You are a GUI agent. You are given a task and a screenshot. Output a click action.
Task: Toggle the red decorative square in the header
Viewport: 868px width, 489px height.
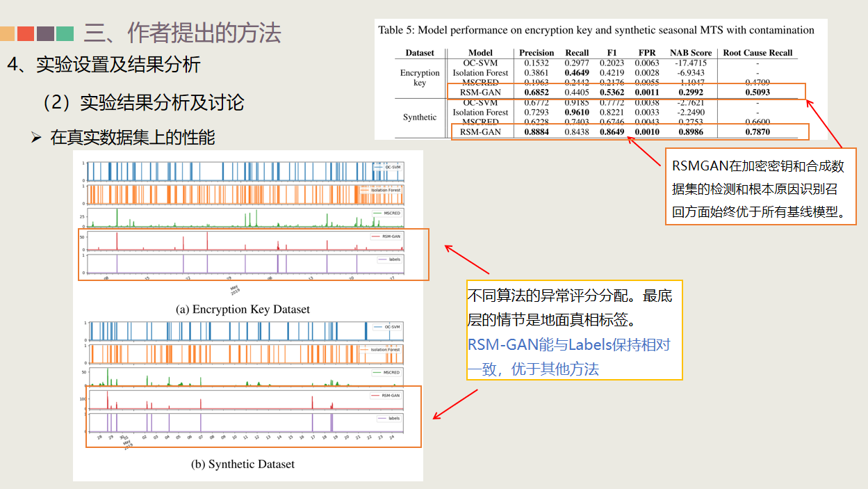click(26, 33)
